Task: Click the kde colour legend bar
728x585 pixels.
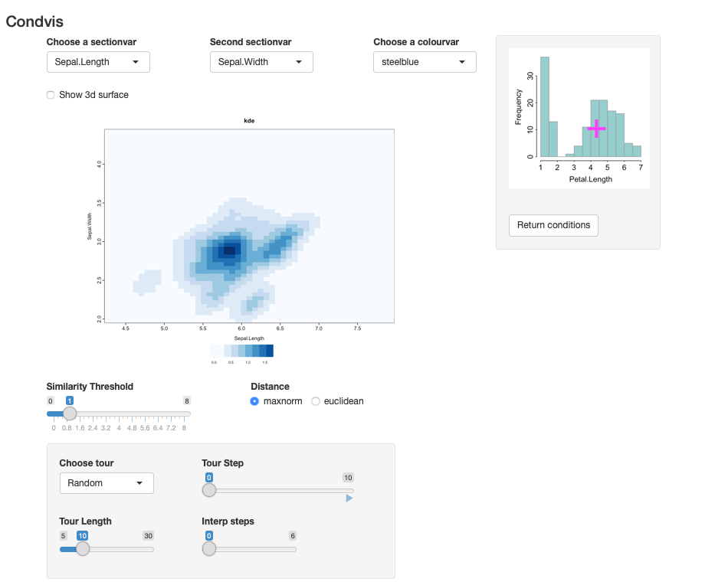Action: (242, 351)
